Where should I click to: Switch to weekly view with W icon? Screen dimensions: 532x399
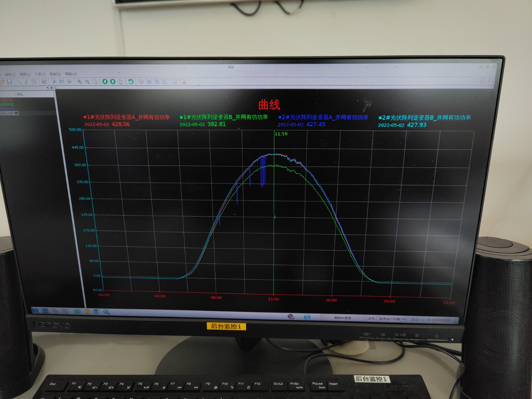coord(149,81)
